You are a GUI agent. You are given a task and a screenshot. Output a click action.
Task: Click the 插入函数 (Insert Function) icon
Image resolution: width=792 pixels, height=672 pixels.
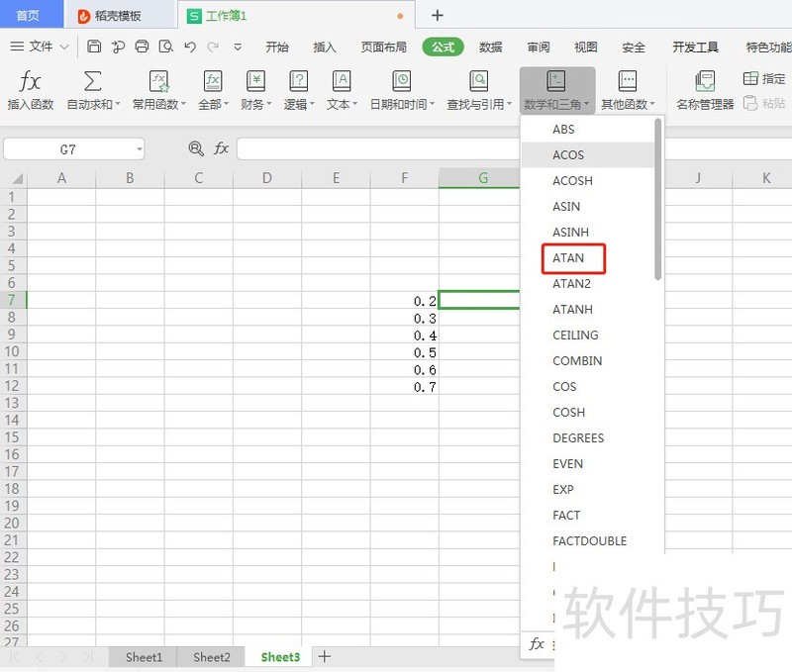(31, 82)
